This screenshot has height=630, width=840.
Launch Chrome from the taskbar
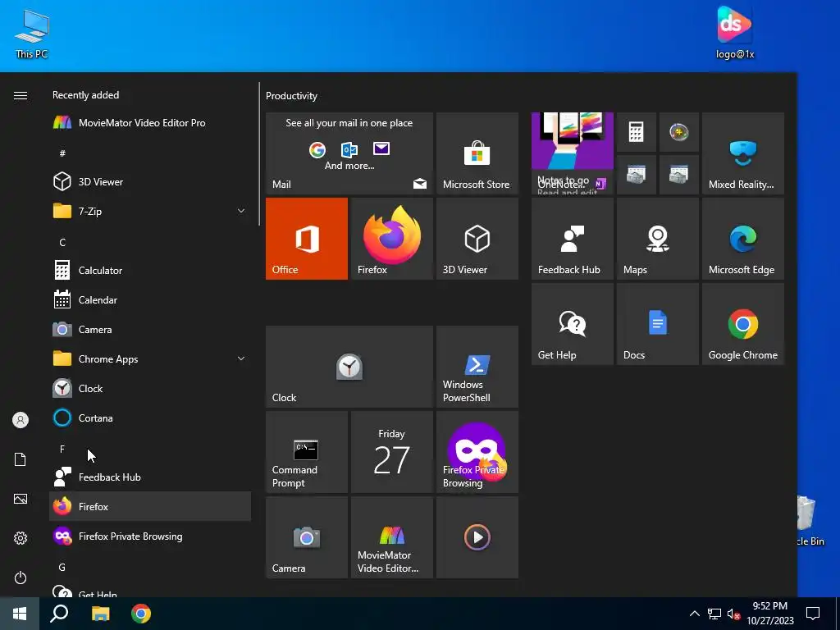[141, 614]
